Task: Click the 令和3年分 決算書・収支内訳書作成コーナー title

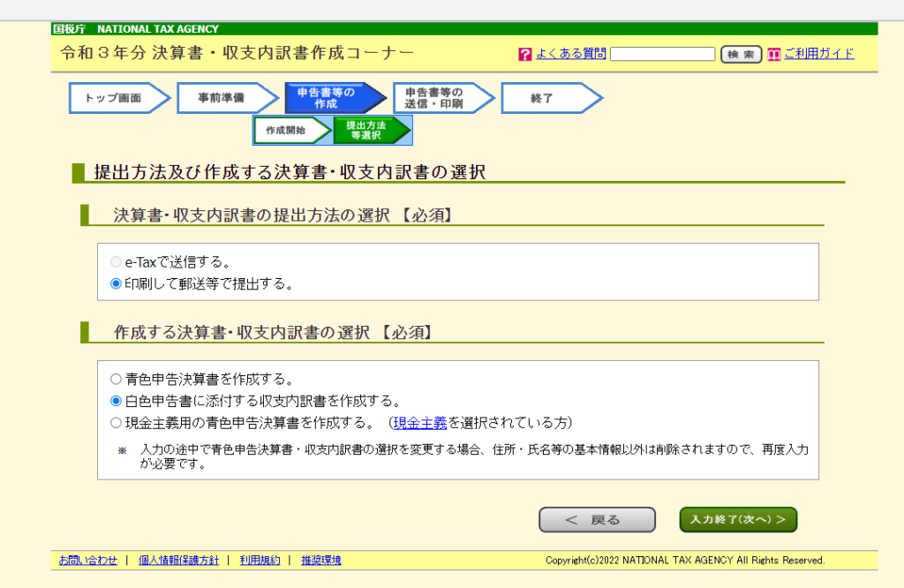Action: pos(237,53)
